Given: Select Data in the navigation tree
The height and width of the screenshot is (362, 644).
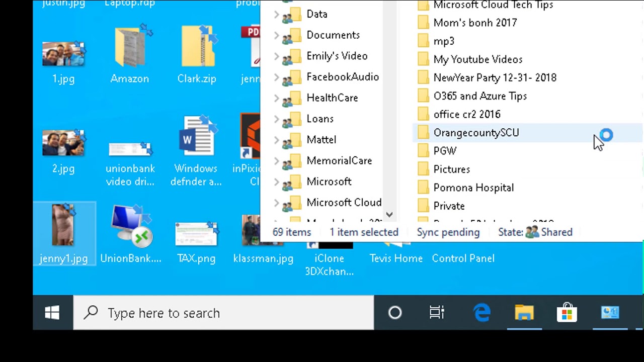Looking at the screenshot, I should (317, 14).
